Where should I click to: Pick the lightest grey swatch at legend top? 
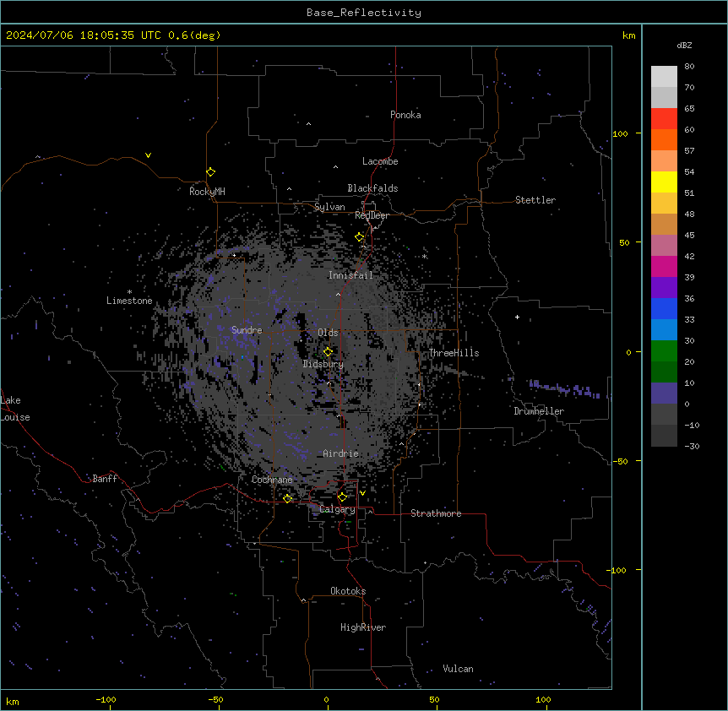664,77
